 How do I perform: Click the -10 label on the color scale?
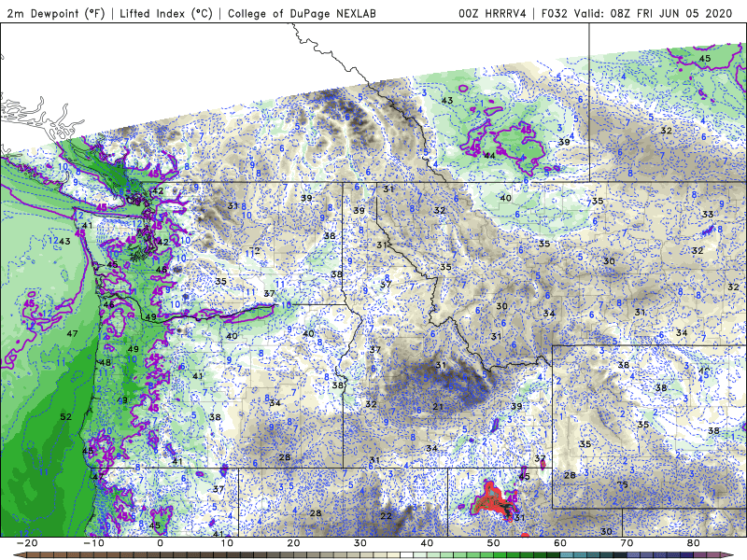(x=93, y=543)
